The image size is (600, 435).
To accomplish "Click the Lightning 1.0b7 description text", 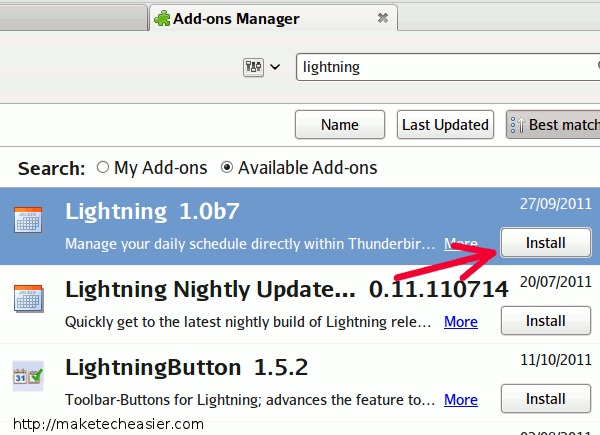I will [x=250, y=244].
